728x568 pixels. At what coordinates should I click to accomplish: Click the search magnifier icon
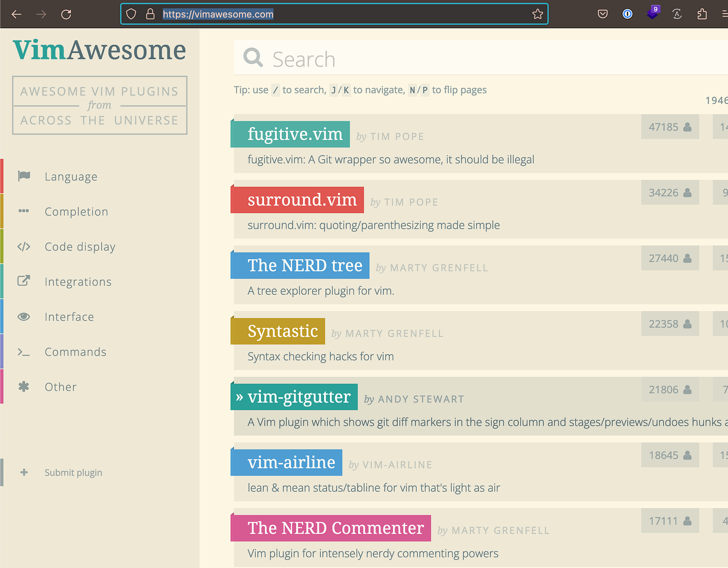coord(253,58)
